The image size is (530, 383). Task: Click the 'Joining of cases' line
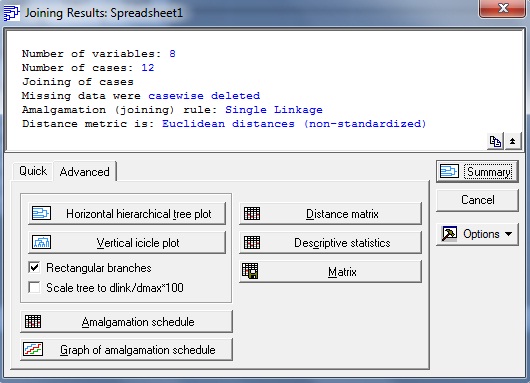click(78, 82)
